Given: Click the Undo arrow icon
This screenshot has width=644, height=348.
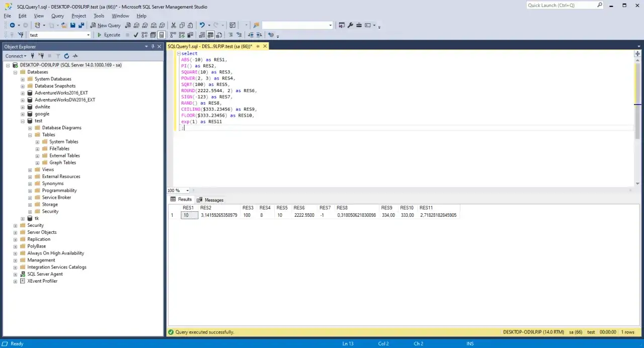Looking at the screenshot, I should (x=202, y=25).
